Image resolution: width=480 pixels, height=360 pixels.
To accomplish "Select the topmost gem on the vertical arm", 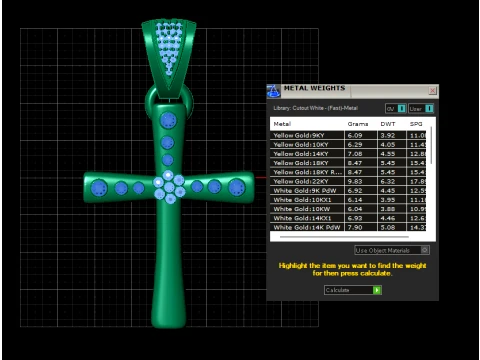I will (x=168, y=120).
